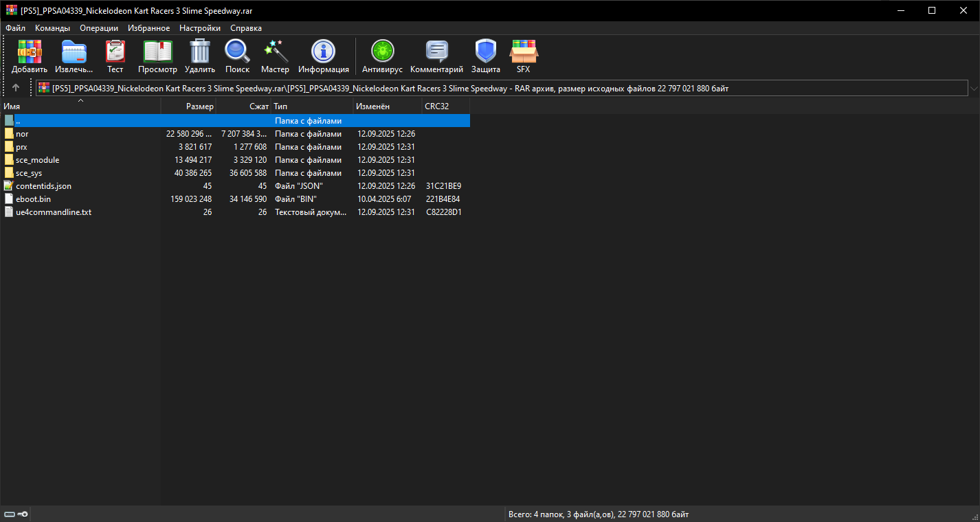
Task: Create SFX self-extracting archive icon
Action: coord(523,52)
